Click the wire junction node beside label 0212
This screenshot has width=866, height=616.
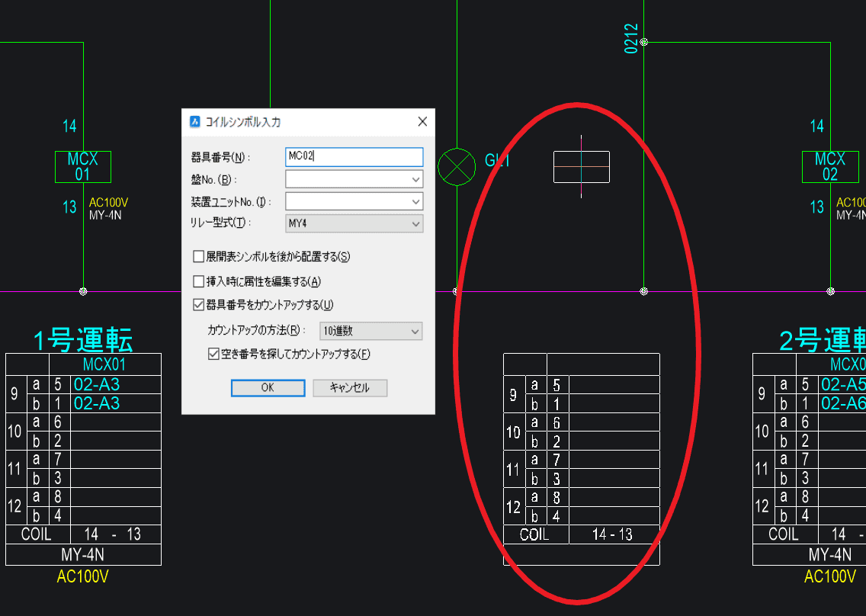tap(644, 42)
